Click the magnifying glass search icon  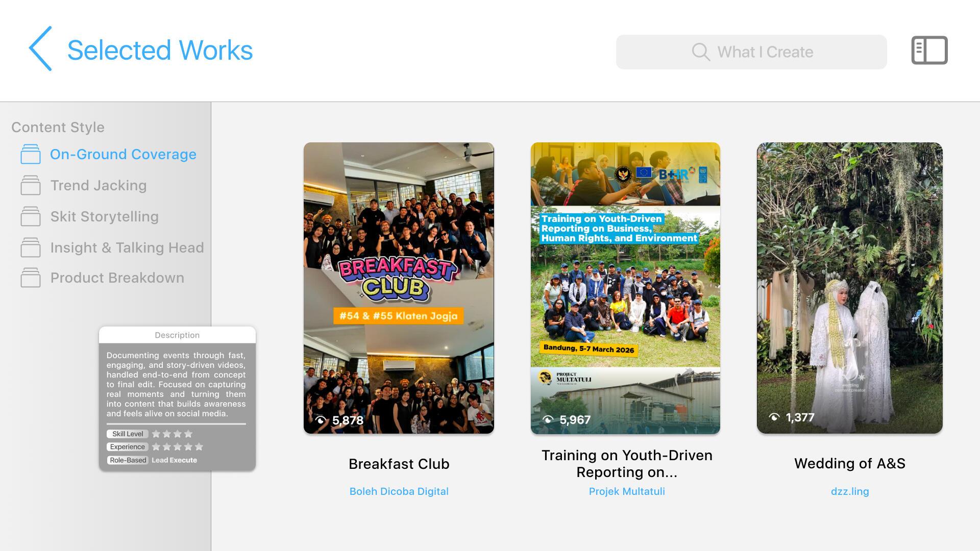(x=701, y=52)
